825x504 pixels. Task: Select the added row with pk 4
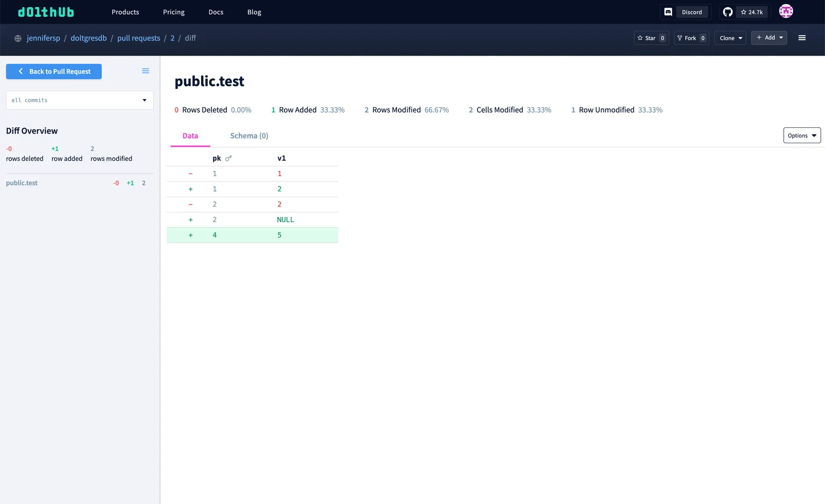252,235
